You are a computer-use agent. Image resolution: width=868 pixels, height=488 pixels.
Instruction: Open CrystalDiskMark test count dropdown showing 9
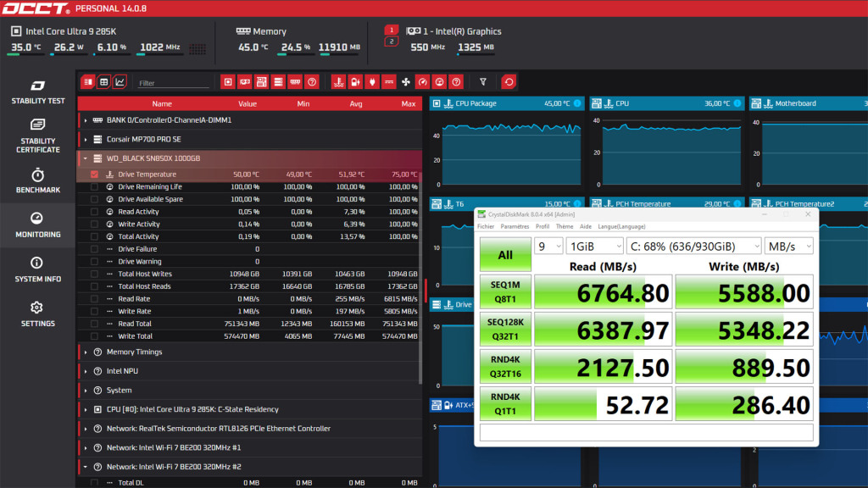pyautogui.click(x=548, y=247)
